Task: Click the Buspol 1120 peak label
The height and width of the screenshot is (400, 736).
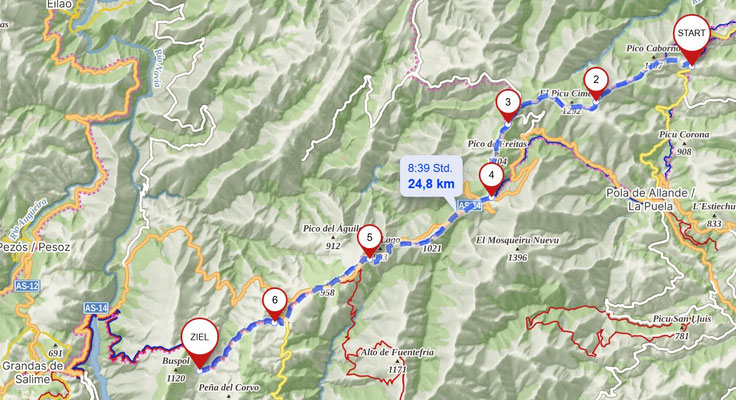Action: point(176,369)
